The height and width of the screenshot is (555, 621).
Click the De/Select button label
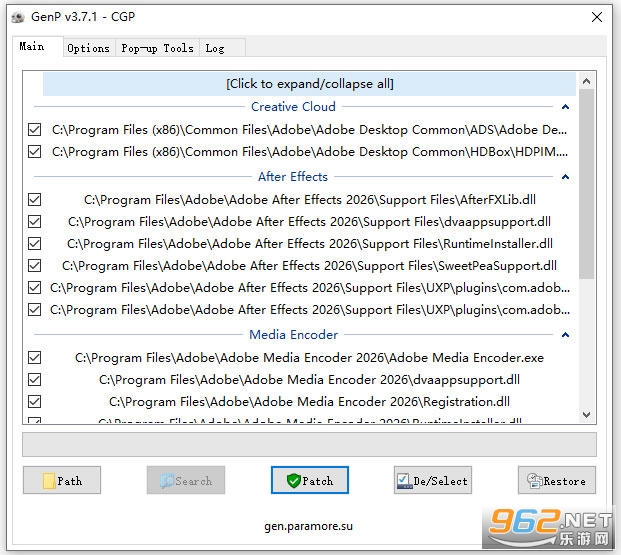[x=440, y=481]
